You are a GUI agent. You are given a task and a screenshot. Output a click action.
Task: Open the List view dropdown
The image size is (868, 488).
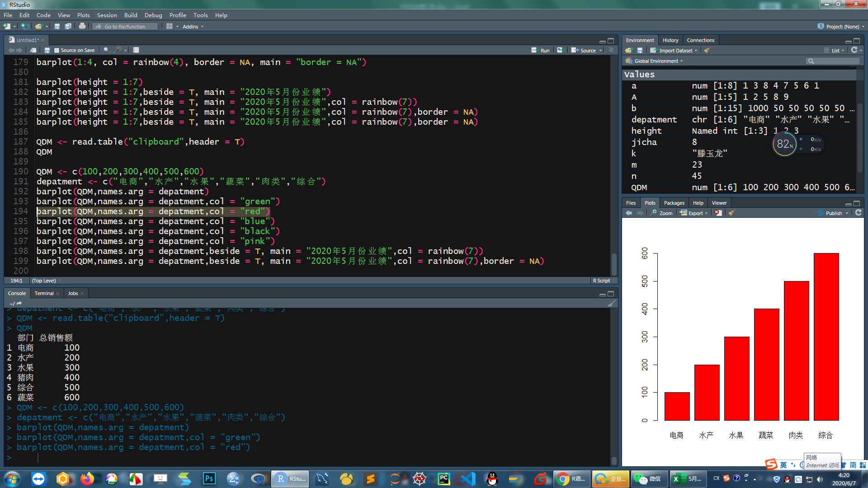point(836,50)
